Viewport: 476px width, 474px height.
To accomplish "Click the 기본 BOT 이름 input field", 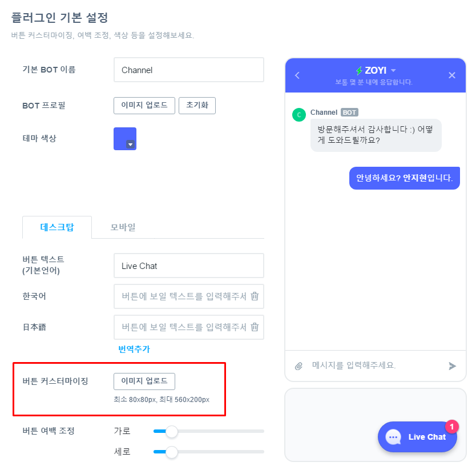I will tap(188, 70).
